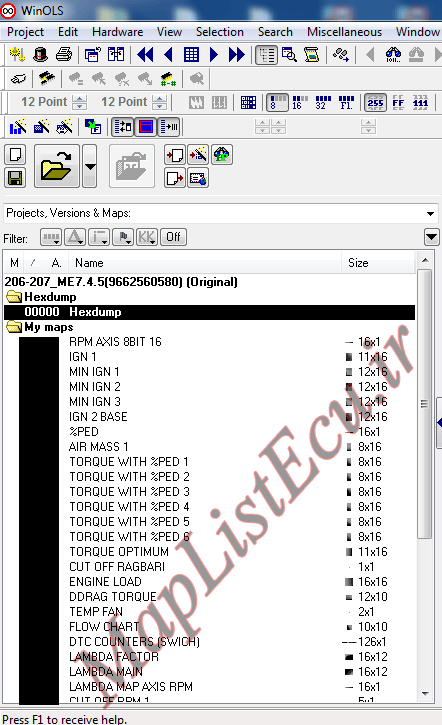The height and width of the screenshot is (725, 442).
Task: Save project with the floppy disk icon
Action: [x=15, y=178]
